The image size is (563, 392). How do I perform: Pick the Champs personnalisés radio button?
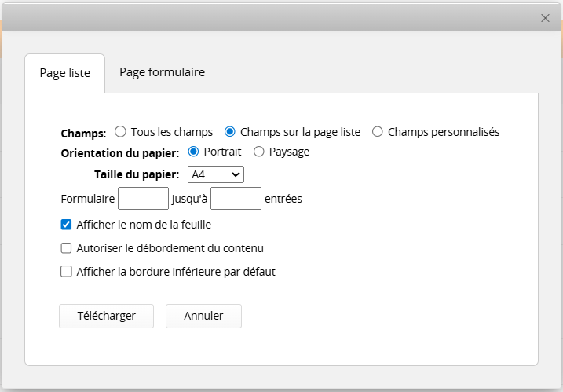pyautogui.click(x=378, y=132)
